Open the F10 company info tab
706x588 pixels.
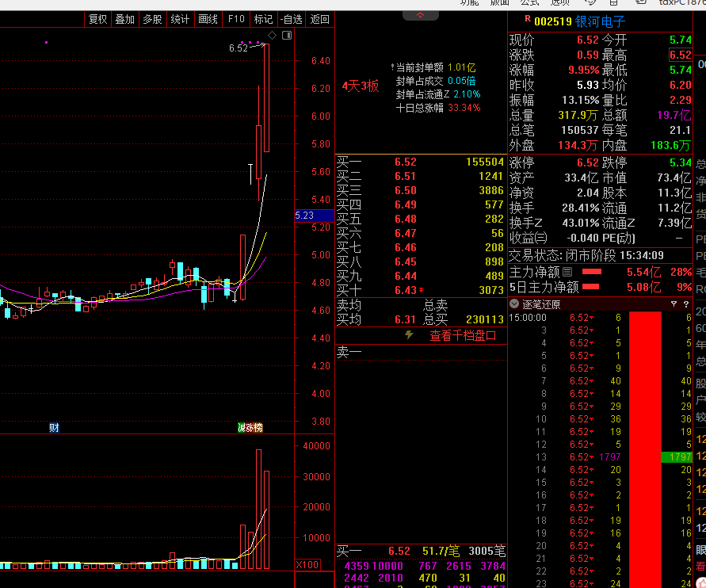tap(236, 19)
